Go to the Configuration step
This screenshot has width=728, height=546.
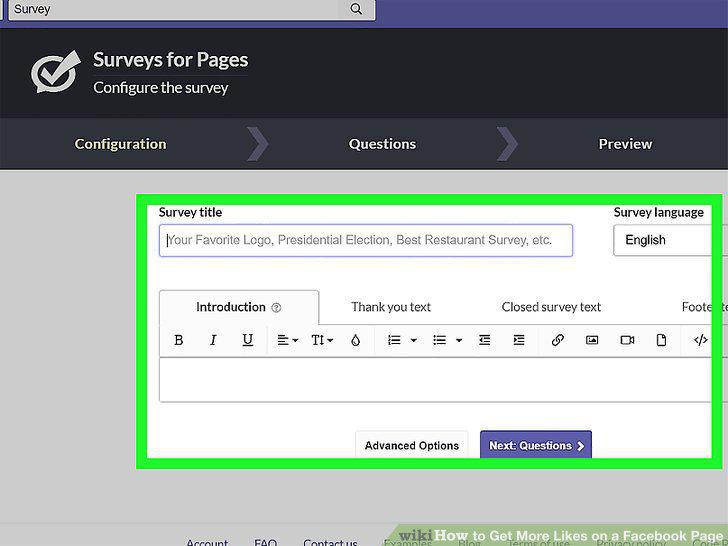(120, 144)
